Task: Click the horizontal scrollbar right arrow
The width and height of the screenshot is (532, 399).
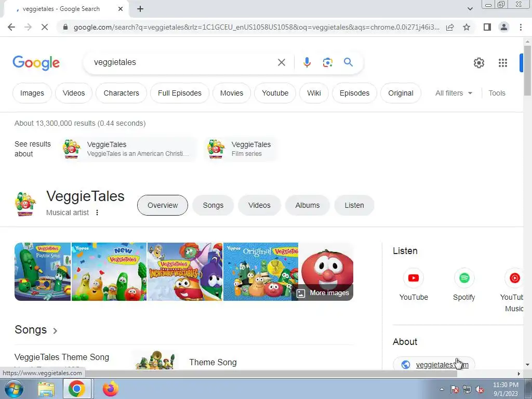Action: [x=519, y=374]
